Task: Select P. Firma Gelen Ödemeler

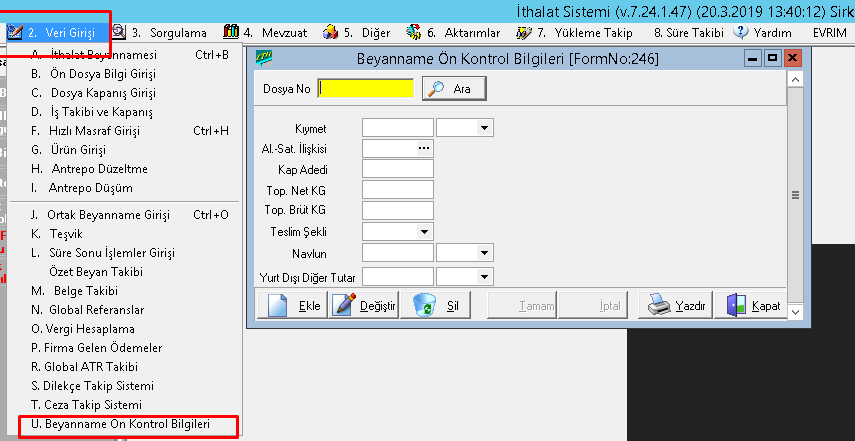Action: (x=125, y=348)
